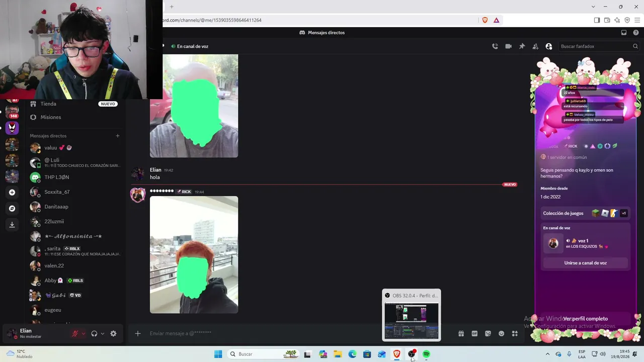Open the Soxxita_67 conversation
This screenshot has height=362, width=644.
tap(74, 192)
